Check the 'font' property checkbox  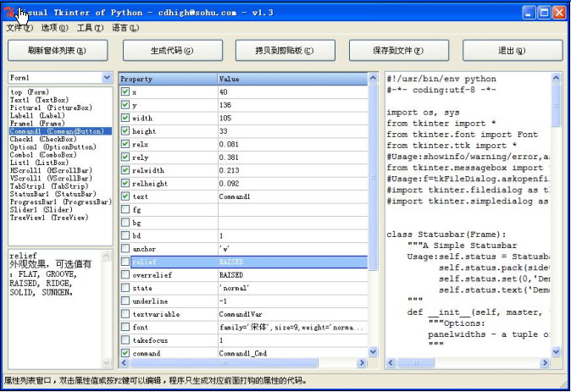[x=125, y=327]
